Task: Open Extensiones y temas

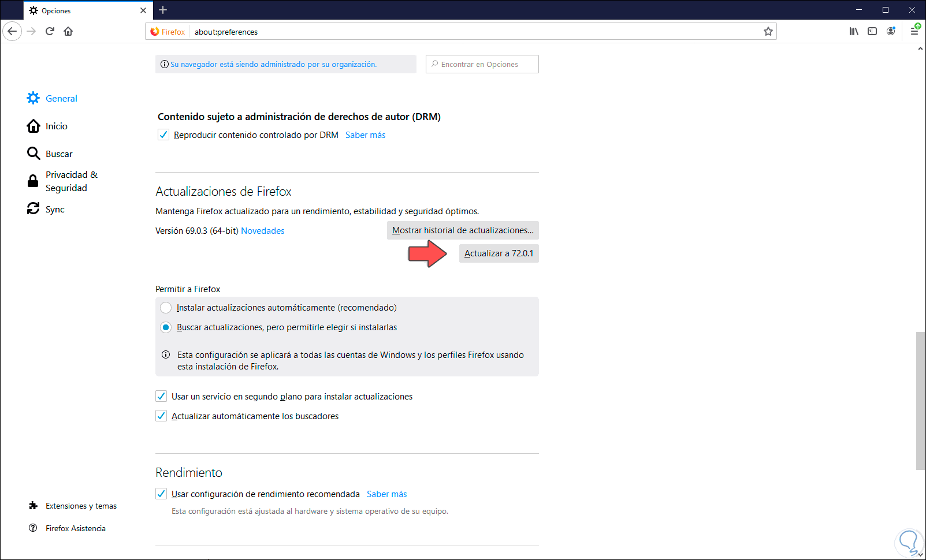Action: [x=73, y=506]
